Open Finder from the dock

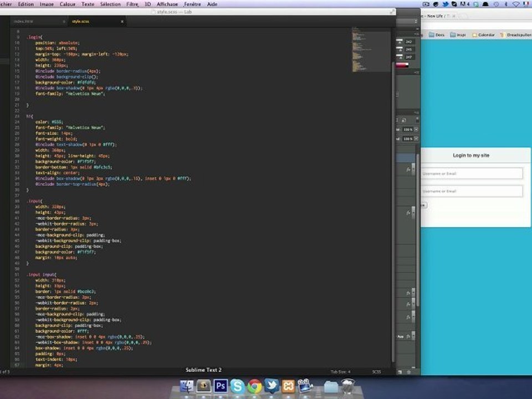pos(186,386)
